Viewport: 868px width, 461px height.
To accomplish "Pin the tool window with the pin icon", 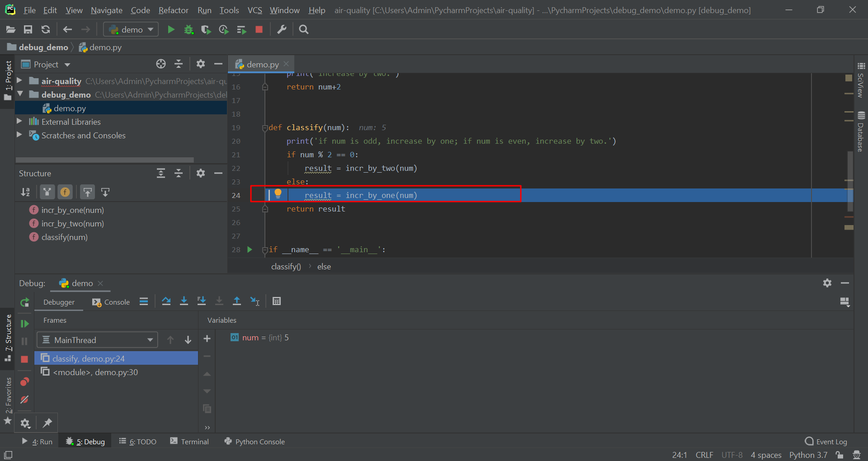I will coord(47,423).
